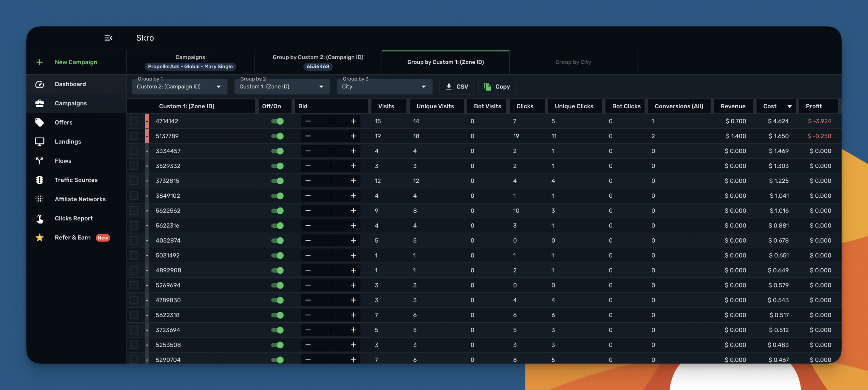The image size is (868, 390).
Task: Open Group by 2 Zone ID dropdown
Action: pyautogui.click(x=282, y=87)
